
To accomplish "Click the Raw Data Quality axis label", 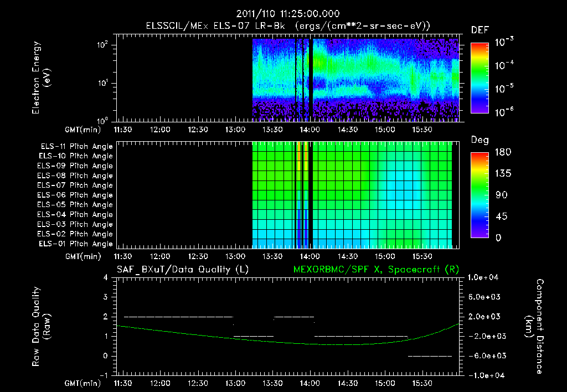I will tap(41, 327).
